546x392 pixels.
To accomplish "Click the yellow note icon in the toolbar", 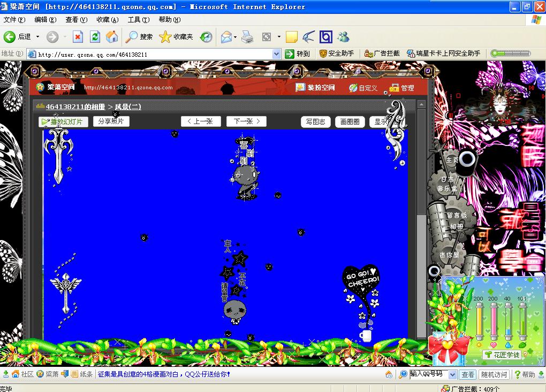I will 291,36.
